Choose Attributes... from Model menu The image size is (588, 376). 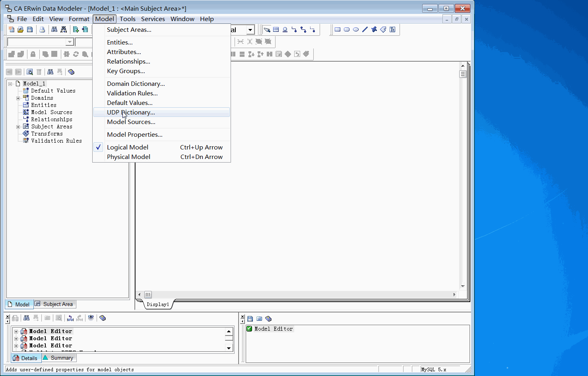pos(161,52)
